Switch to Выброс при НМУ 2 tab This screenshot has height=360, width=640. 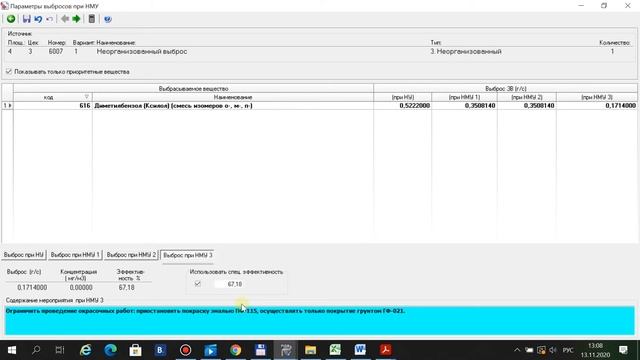[131, 255]
